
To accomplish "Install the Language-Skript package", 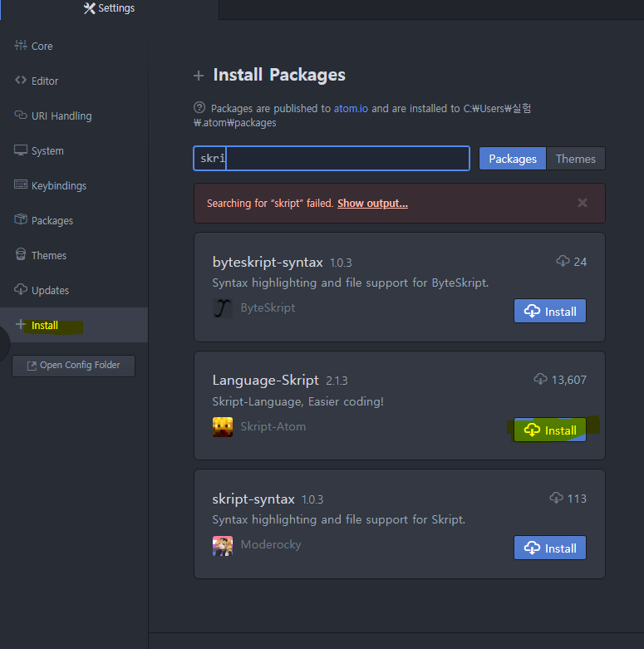I will [x=549, y=430].
